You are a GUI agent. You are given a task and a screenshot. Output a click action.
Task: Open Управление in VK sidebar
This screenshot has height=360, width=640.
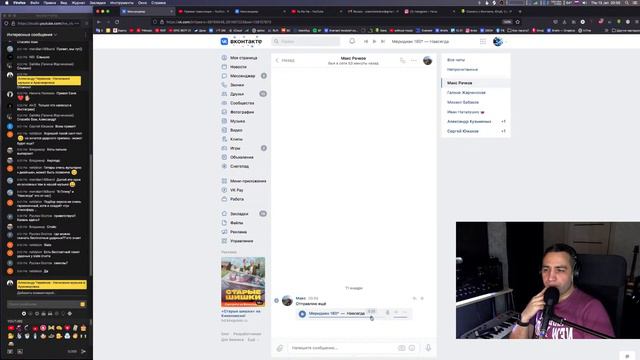[242, 241]
